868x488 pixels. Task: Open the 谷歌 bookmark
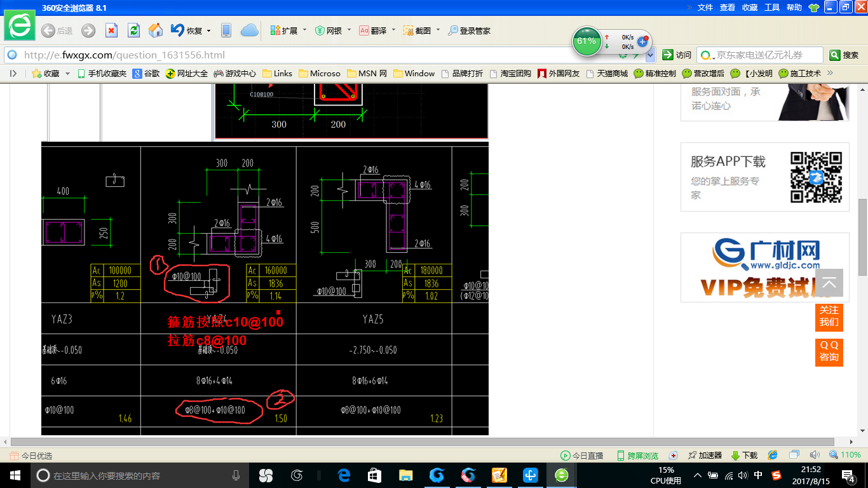146,74
